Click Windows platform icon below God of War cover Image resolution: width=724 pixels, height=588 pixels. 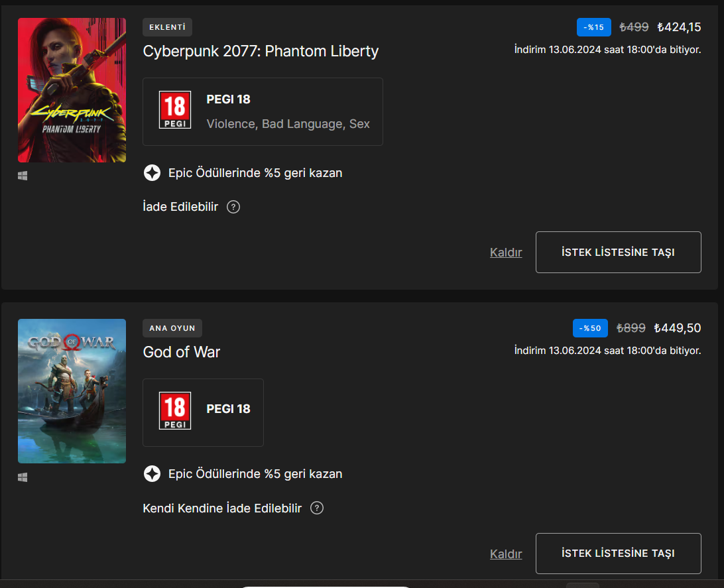click(23, 477)
